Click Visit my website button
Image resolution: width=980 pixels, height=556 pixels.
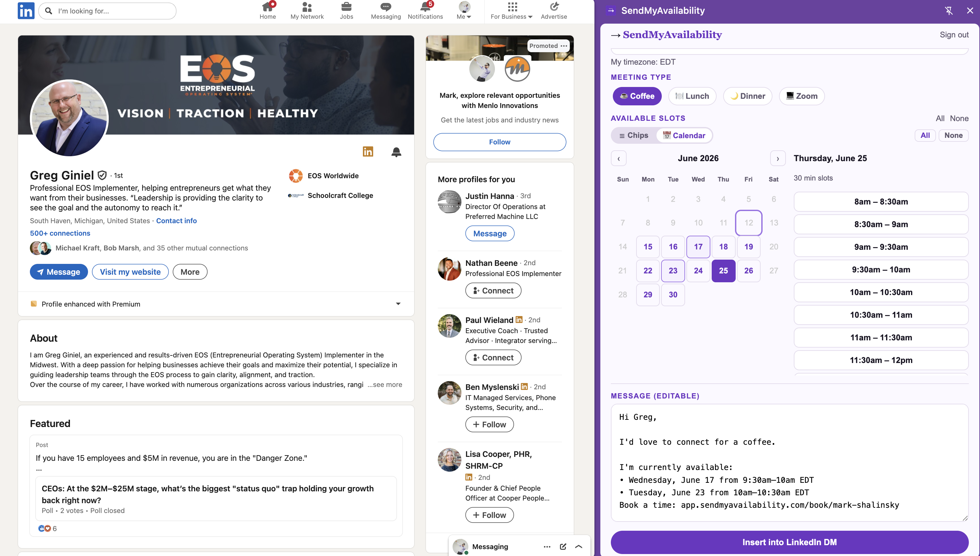pos(130,272)
